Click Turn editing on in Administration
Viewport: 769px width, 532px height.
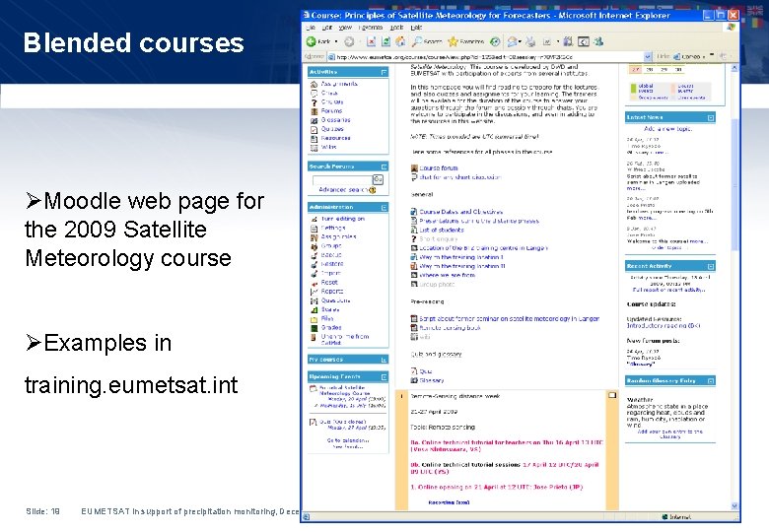pos(343,219)
